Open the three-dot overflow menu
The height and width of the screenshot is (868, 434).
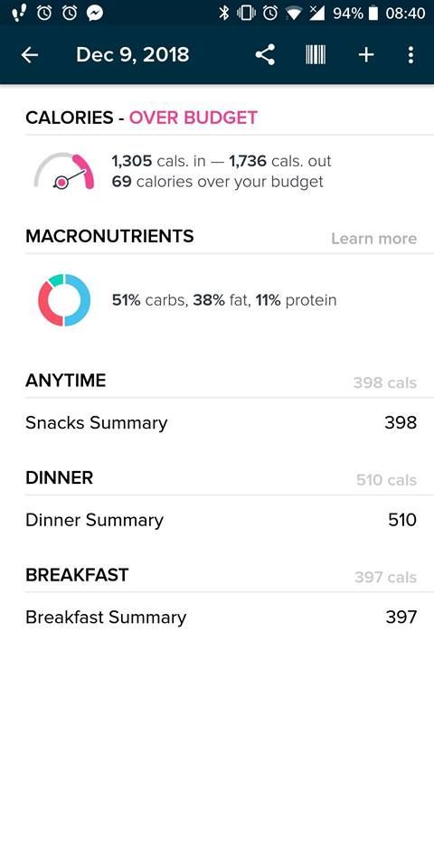tap(410, 55)
